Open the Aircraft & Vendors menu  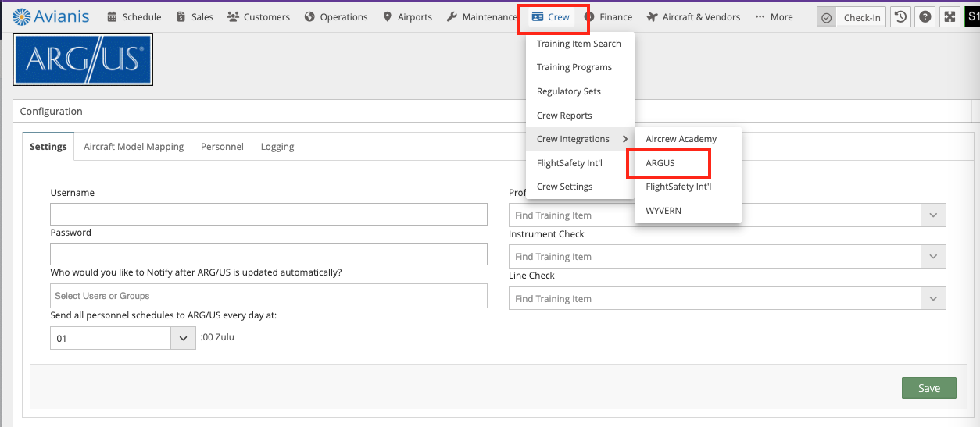click(x=693, y=17)
